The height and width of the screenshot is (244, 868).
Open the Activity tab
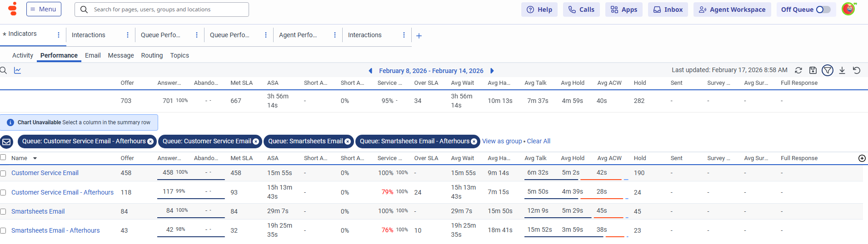coord(23,55)
